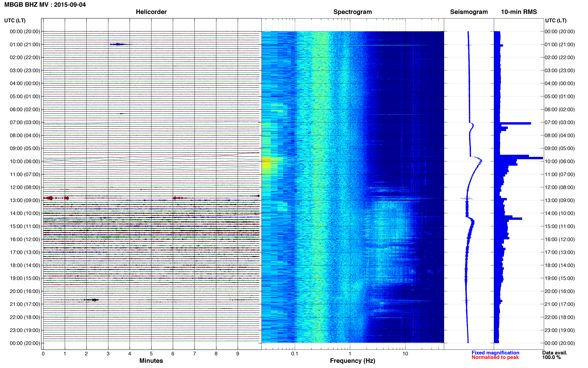Click the RMS bar peak after 14:00
This screenshot has height=368, width=588.
click(x=508, y=219)
